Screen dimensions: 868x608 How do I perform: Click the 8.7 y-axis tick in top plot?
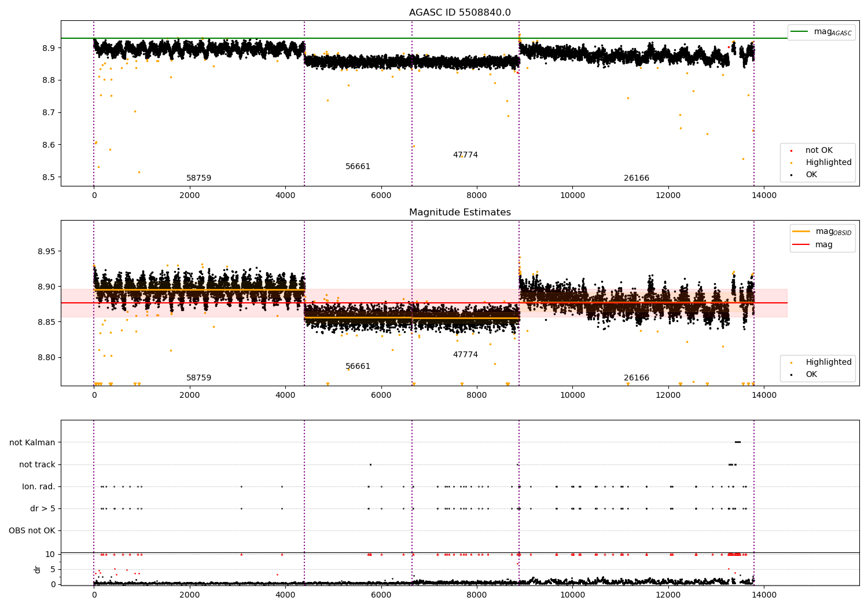click(x=49, y=112)
